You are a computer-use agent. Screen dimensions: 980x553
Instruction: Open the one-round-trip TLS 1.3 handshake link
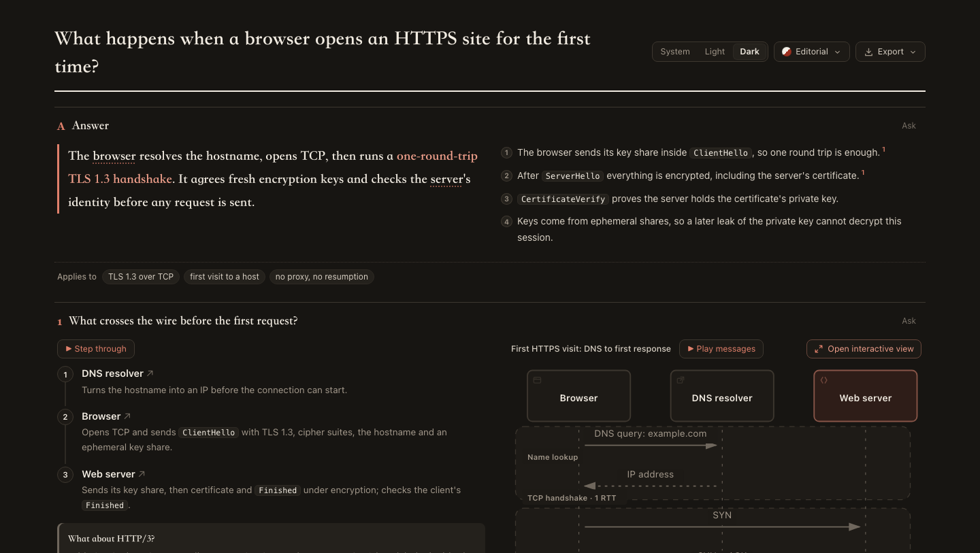[273, 167]
